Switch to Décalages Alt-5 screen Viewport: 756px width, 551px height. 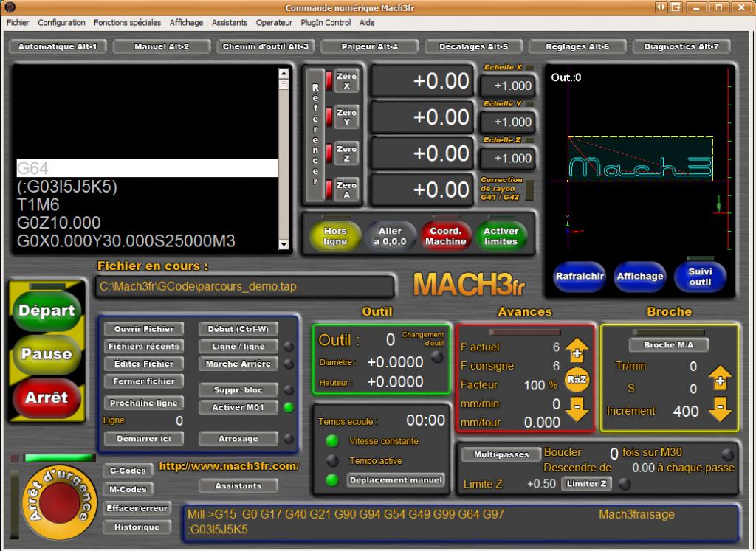[x=473, y=46]
